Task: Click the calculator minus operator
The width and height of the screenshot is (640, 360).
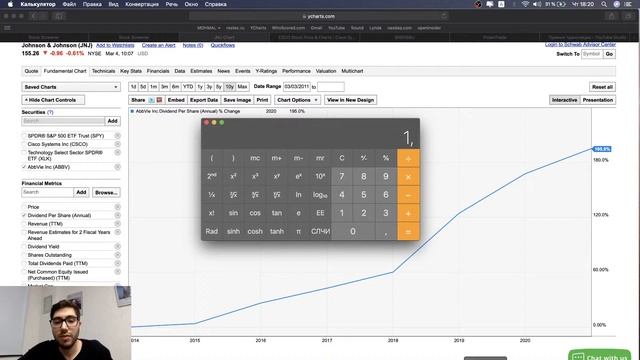Action: tap(408, 195)
